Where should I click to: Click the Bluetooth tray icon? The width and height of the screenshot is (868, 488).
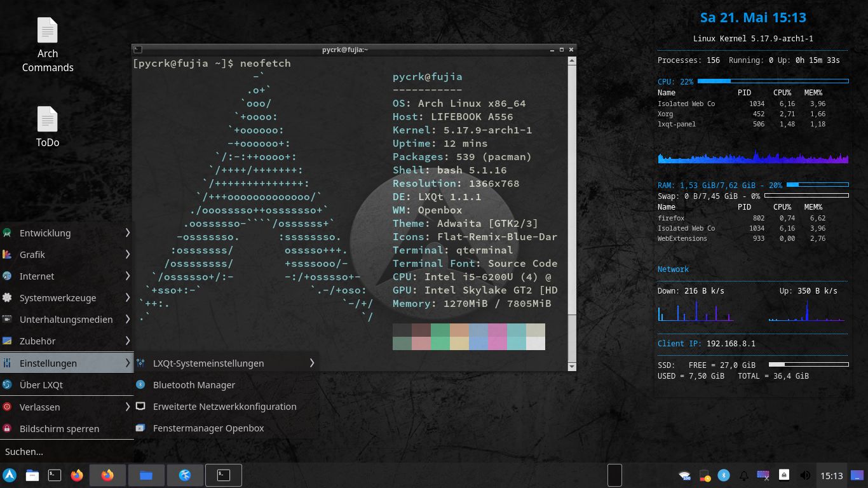point(723,475)
